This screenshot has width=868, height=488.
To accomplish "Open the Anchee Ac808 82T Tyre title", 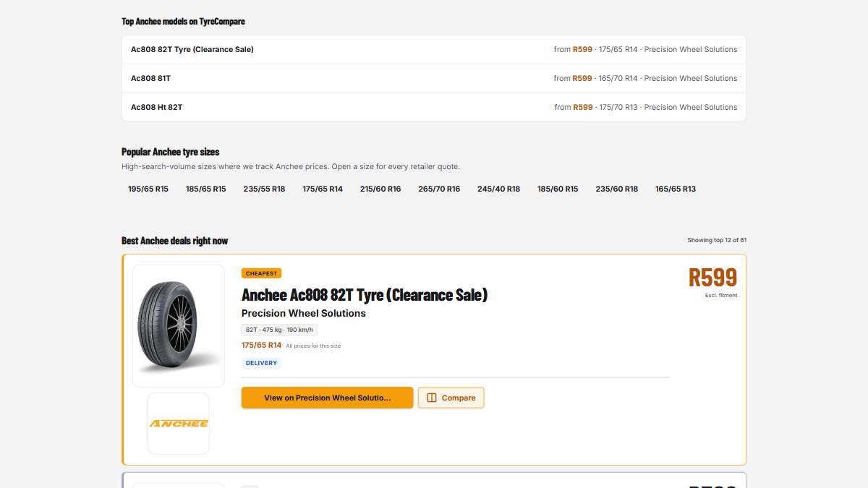I will click(x=365, y=295).
